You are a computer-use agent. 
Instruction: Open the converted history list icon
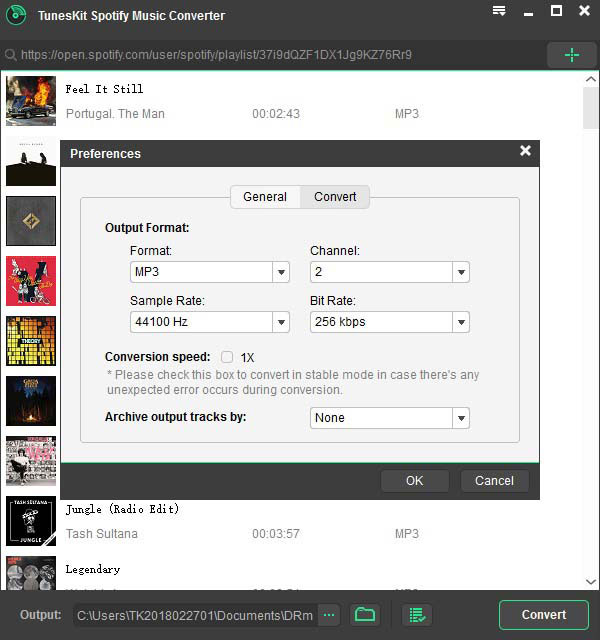tap(417, 614)
